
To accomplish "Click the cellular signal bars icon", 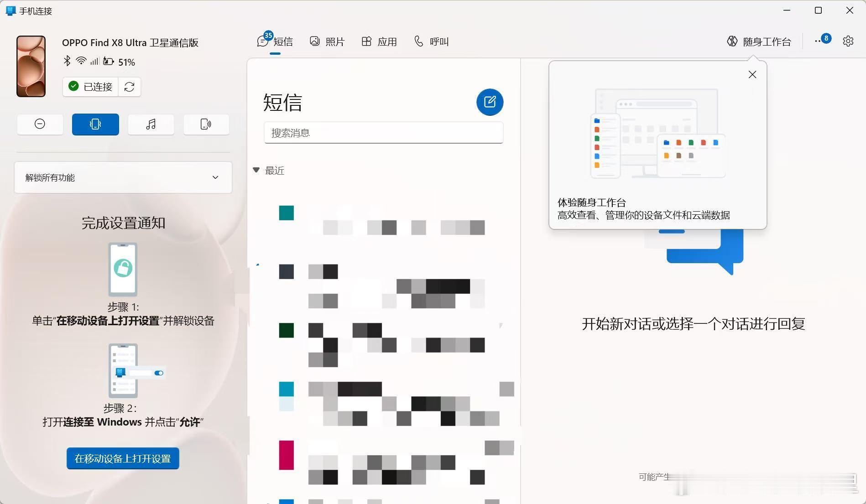I will (94, 61).
